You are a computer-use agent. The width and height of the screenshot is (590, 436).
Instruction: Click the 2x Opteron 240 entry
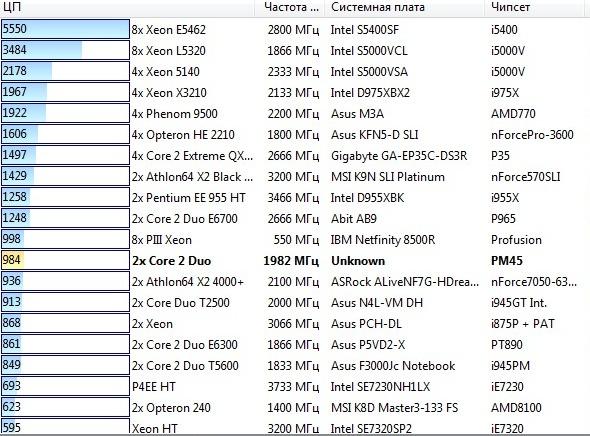[x=171, y=408]
